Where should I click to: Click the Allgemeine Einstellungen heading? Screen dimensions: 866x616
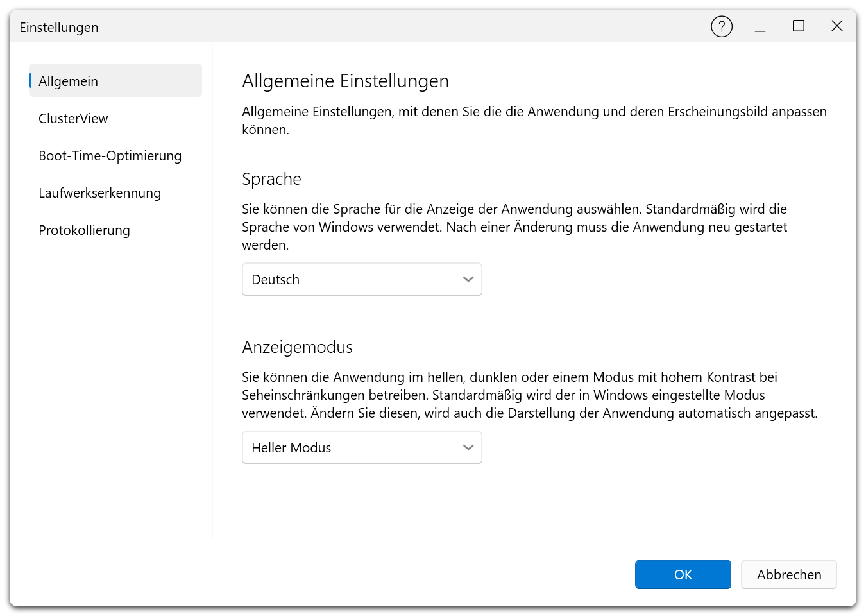click(x=345, y=81)
